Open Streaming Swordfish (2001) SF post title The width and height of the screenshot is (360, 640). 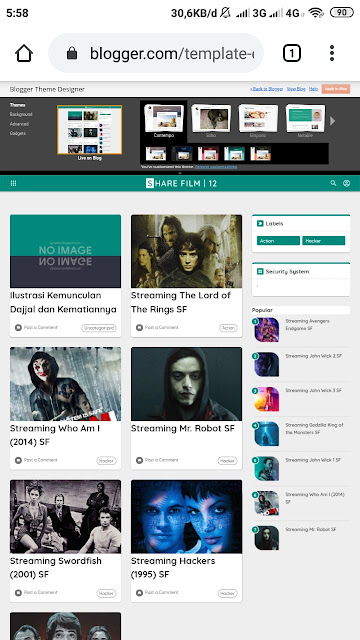tap(56, 567)
